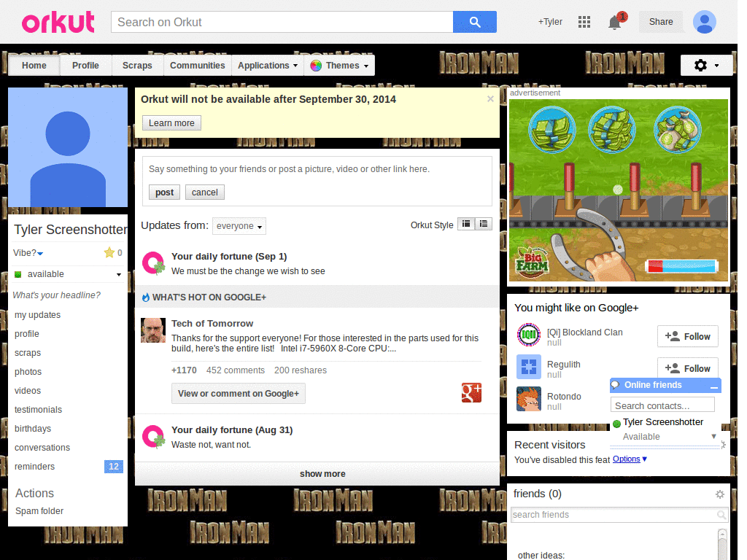The image size is (747, 560).
Task: Open the Google apps grid icon
Action: click(x=584, y=22)
